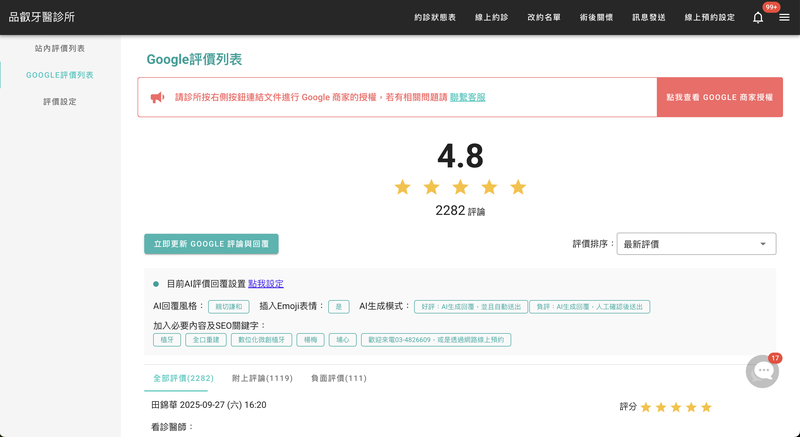Click the first star under the 4.8 rating
The height and width of the screenshot is (437, 800).
click(x=402, y=187)
